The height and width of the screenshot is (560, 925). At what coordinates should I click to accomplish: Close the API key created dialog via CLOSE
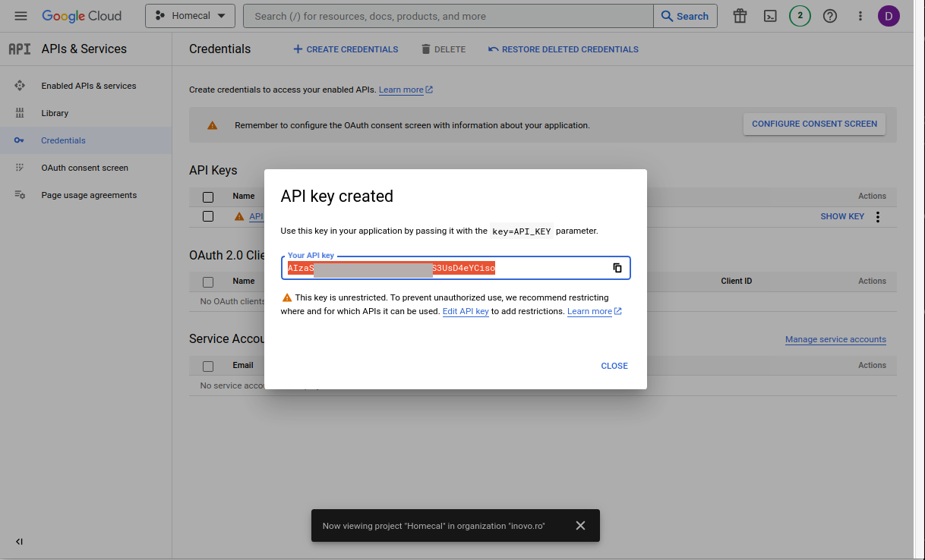pyautogui.click(x=614, y=366)
